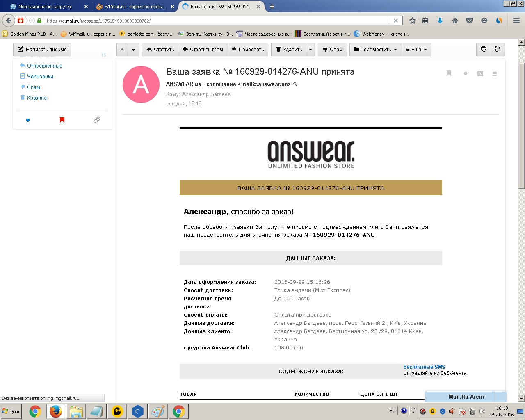Image resolution: width=525 pixels, height=420 pixels.
Task: Click the Firefox back navigation arrow
Action: (9, 21)
